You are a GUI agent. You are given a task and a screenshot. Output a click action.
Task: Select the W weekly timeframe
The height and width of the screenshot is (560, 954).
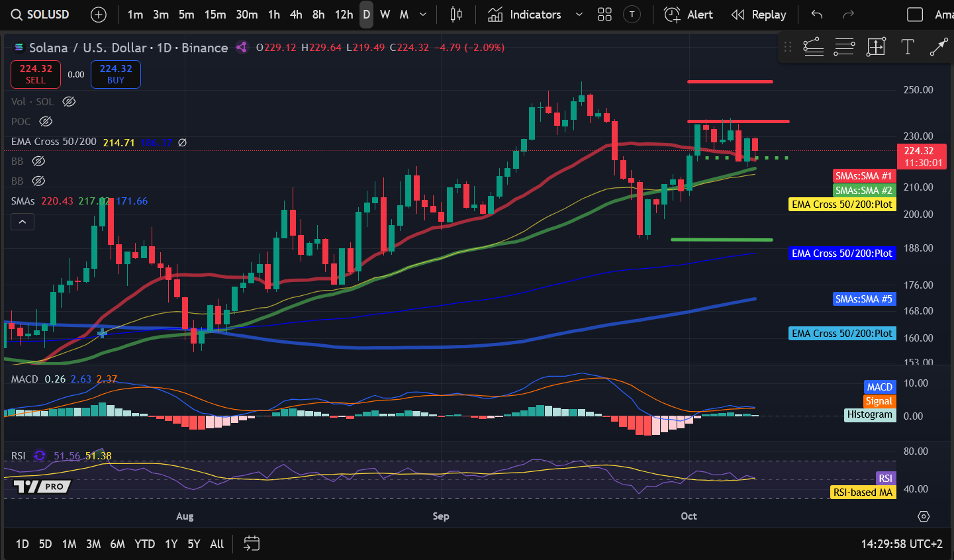click(385, 15)
